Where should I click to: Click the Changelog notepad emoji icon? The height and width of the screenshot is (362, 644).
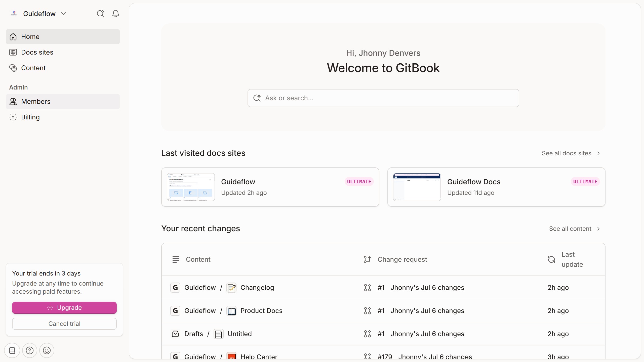[x=231, y=288]
